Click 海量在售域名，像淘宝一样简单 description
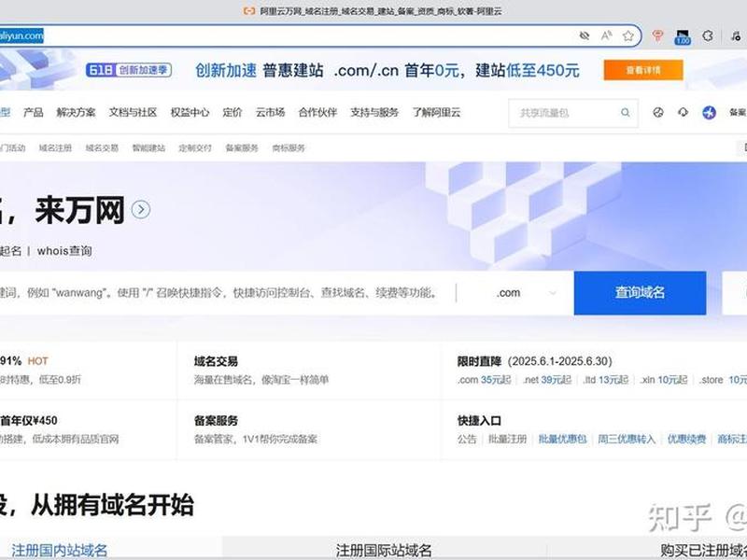The width and height of the screenshot is (747, 560). click(261, 380)
